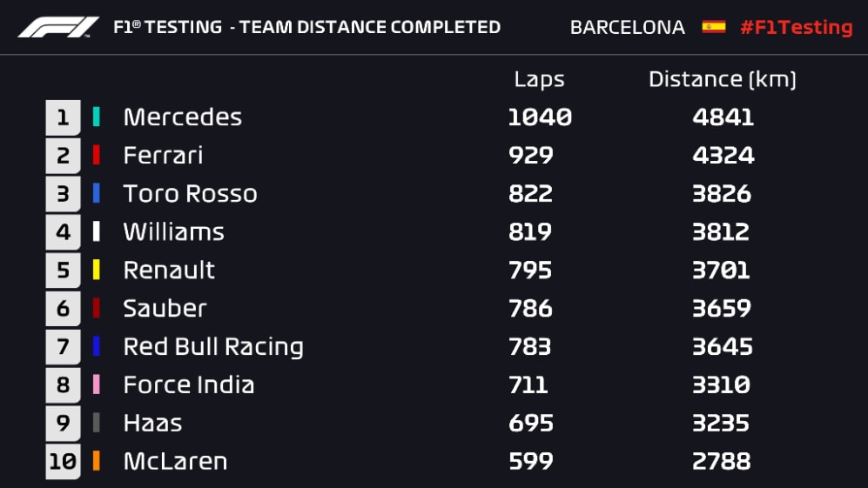Click the Toro Rosso blue color bar
Viewport: 868px width, 488px height.
tap(96, 193)
